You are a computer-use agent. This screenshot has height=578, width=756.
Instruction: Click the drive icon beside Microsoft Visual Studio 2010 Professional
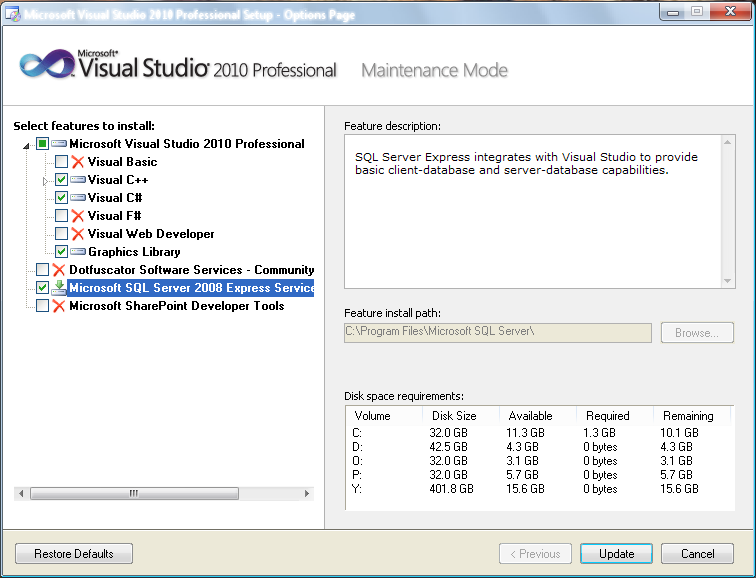(x=59, y=144)
